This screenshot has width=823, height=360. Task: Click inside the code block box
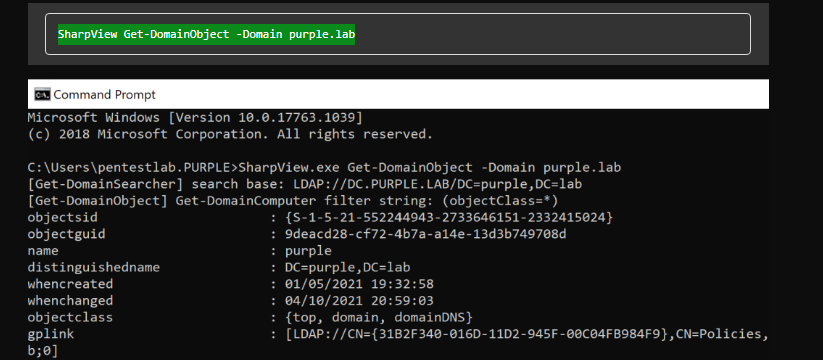(x=398, y=34)
